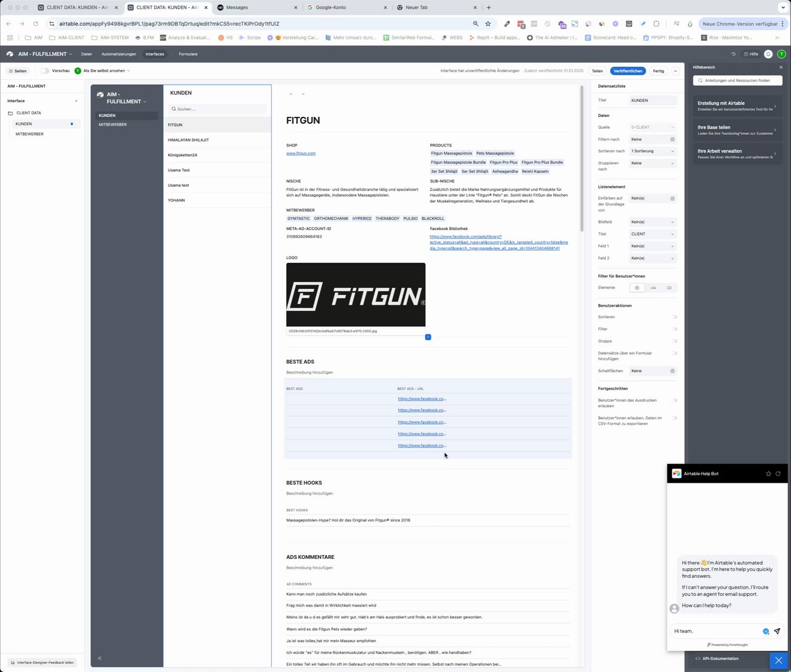
Task: Open the Titel field dropdown showing CLIENT
Action: 653,234
